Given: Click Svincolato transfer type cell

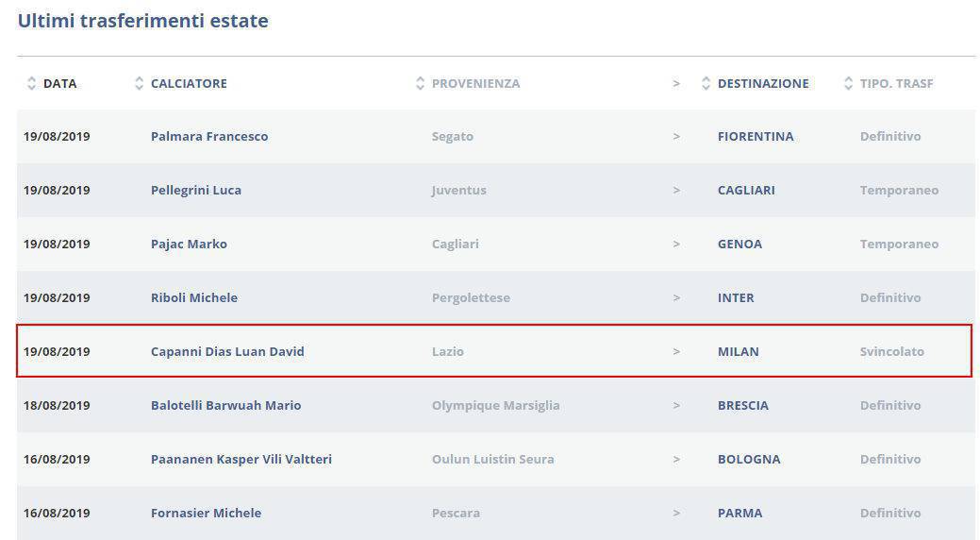Looking at the screenshot, I should coord(891,351).
